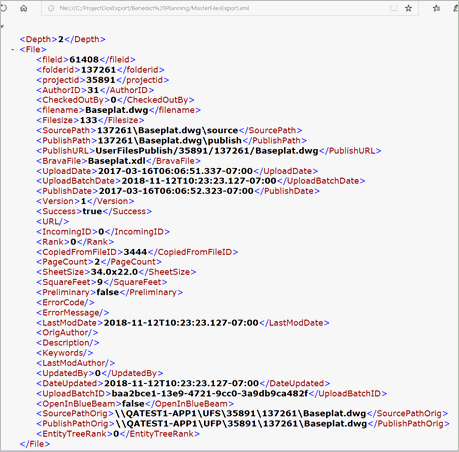Select fileid value 61408
The height and width of the screenshot is (452, 459).
coord(84,60)
